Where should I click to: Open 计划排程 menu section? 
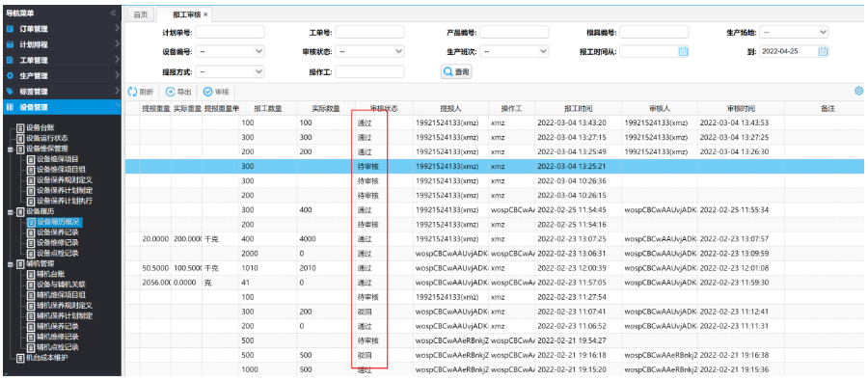61,43
